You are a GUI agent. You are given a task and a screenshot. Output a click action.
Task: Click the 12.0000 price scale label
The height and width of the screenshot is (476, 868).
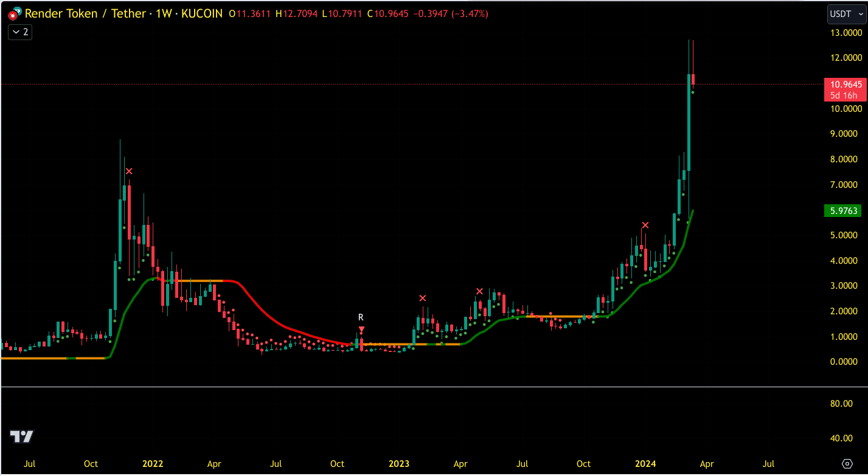click(x=845, y=58)
